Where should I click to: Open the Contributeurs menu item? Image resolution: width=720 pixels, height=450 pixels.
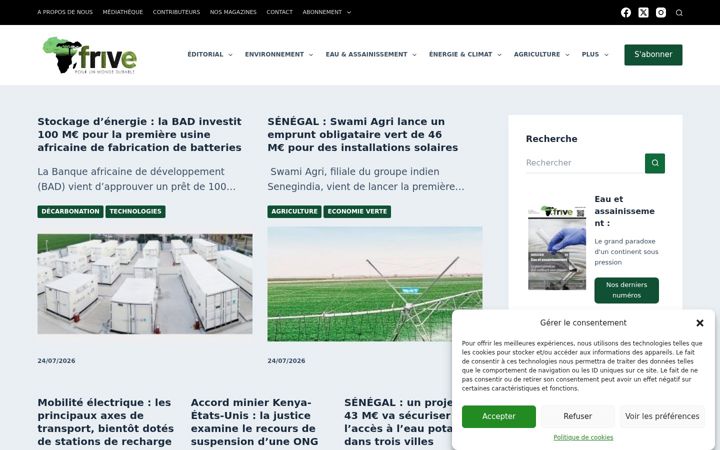pyautogui.click(x=176, y=12)
